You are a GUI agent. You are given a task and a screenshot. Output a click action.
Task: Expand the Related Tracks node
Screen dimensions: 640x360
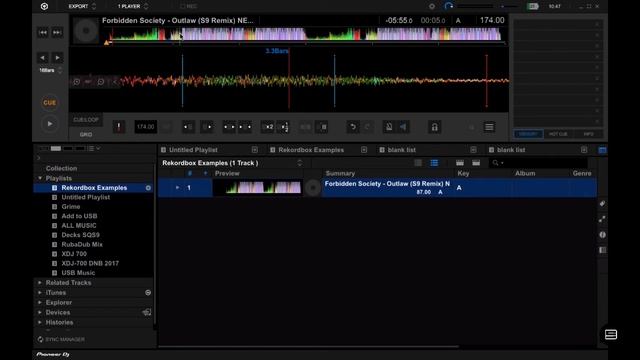point(40,282)
